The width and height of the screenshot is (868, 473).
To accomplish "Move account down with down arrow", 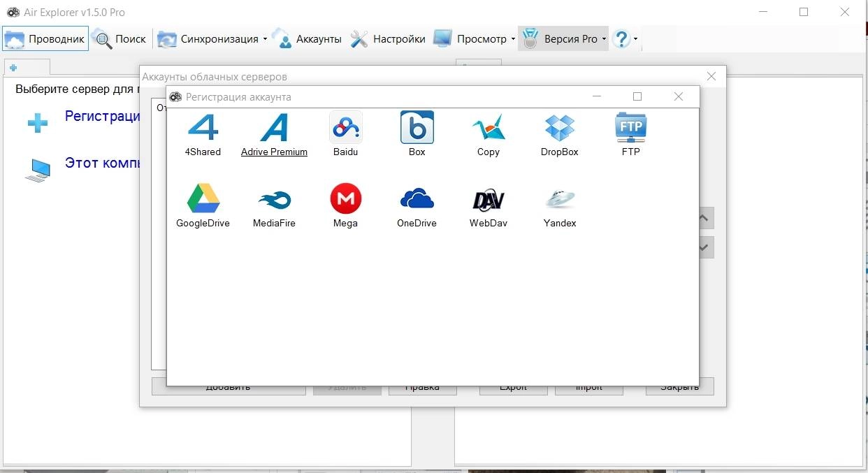I will point(704,247).
